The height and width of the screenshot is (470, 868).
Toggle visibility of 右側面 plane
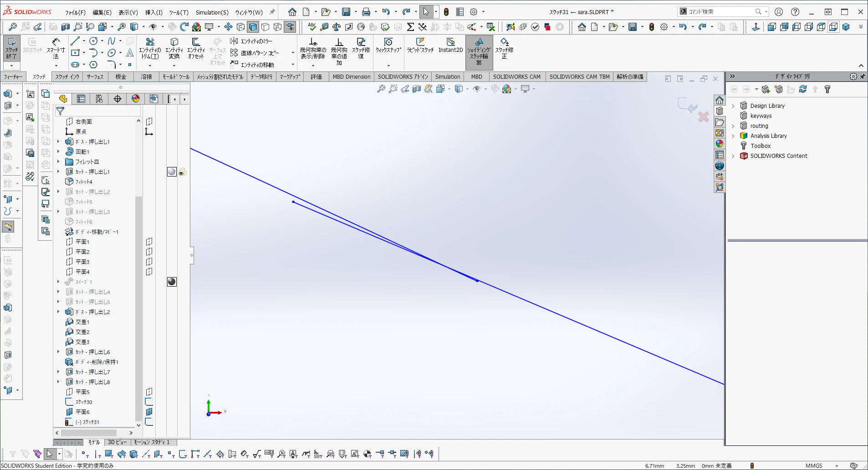click(149, 121)
